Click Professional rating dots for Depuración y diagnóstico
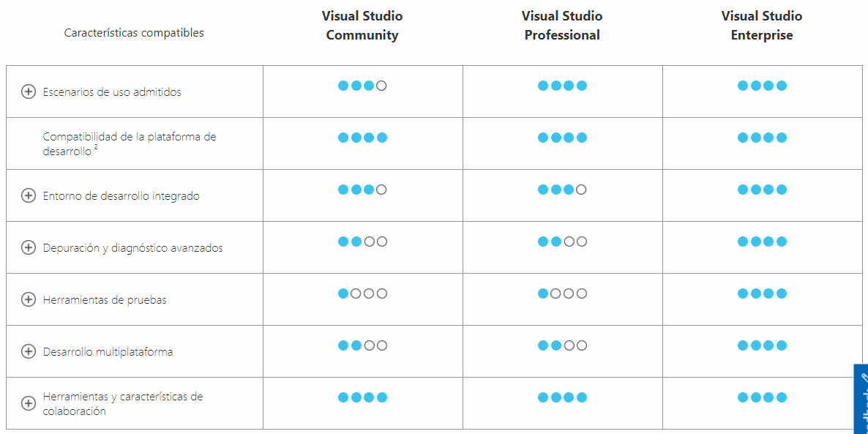Image resolution: width=868 pixels, height=434 pixels. click(x=562, y=242)
